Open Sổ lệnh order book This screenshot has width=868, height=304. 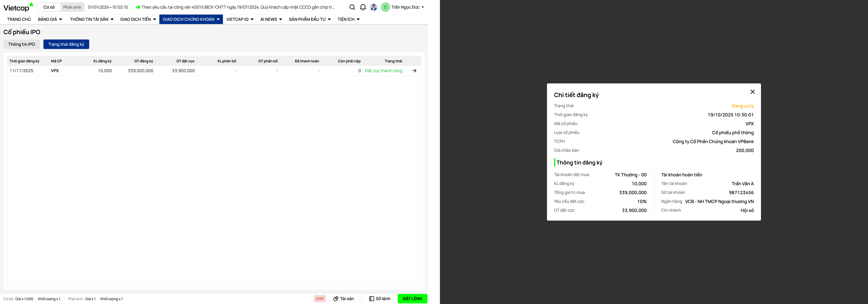coord(380,299)
